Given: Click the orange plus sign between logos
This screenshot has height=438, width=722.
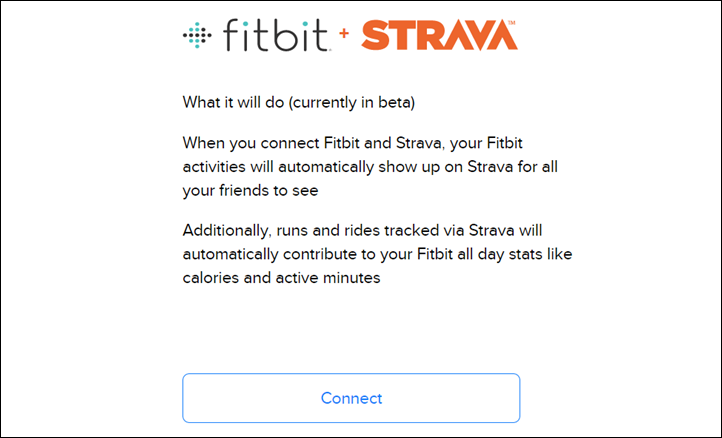Looking at the screenshot, I should click(344, 33).
